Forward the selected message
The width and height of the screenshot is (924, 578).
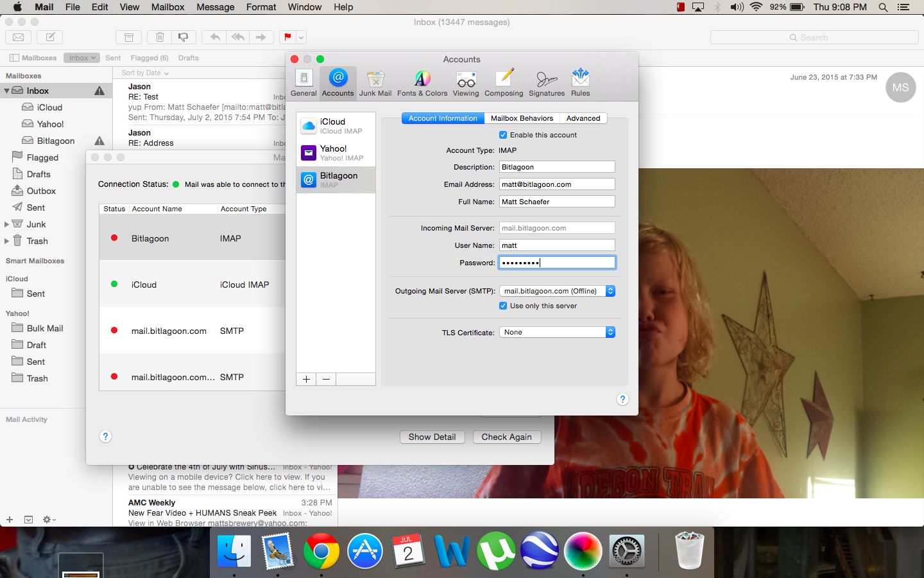[x=261, y=37]
